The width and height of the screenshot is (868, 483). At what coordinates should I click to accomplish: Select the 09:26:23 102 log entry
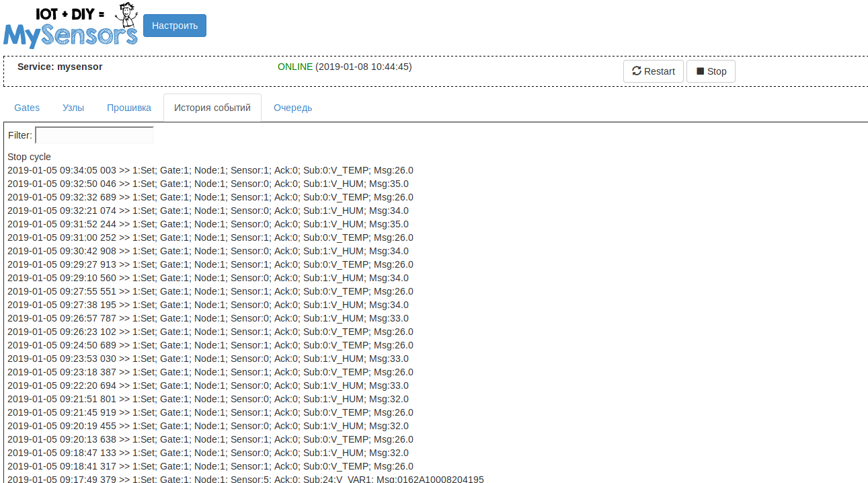pyautogui.click(x=210, y=332)
